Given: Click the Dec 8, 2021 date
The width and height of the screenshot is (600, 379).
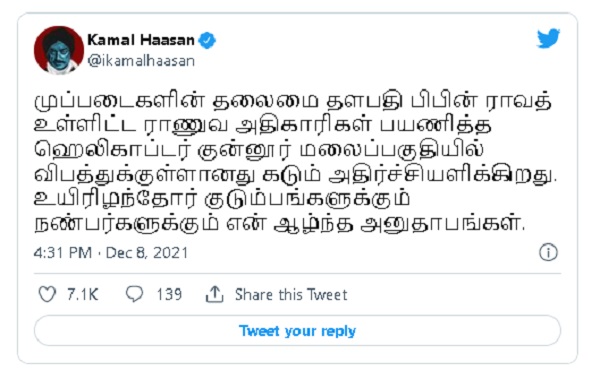Looking at the screenshot, I should pos(147,253).
